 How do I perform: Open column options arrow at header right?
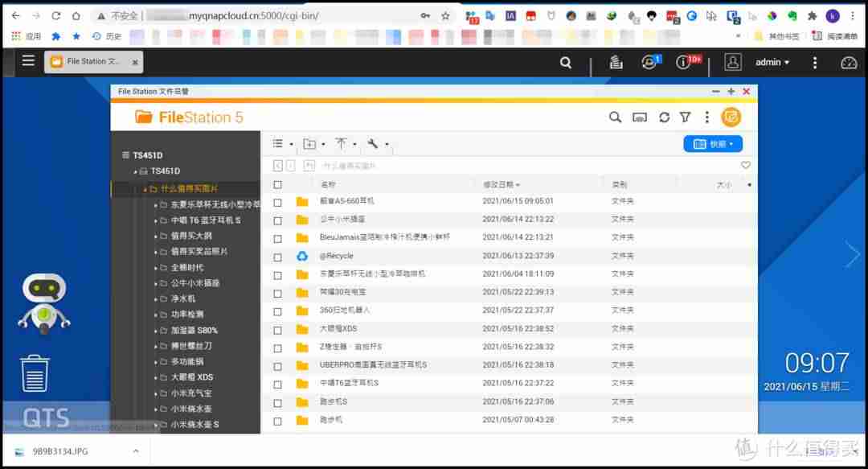coord(749,184)
